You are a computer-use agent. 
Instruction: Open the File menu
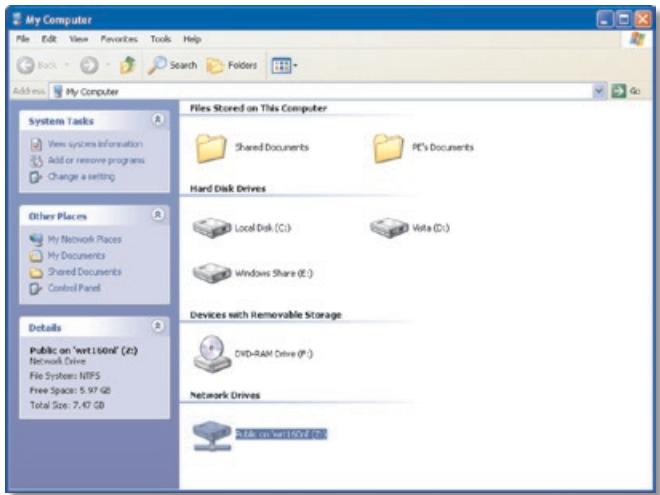point(23,39)
